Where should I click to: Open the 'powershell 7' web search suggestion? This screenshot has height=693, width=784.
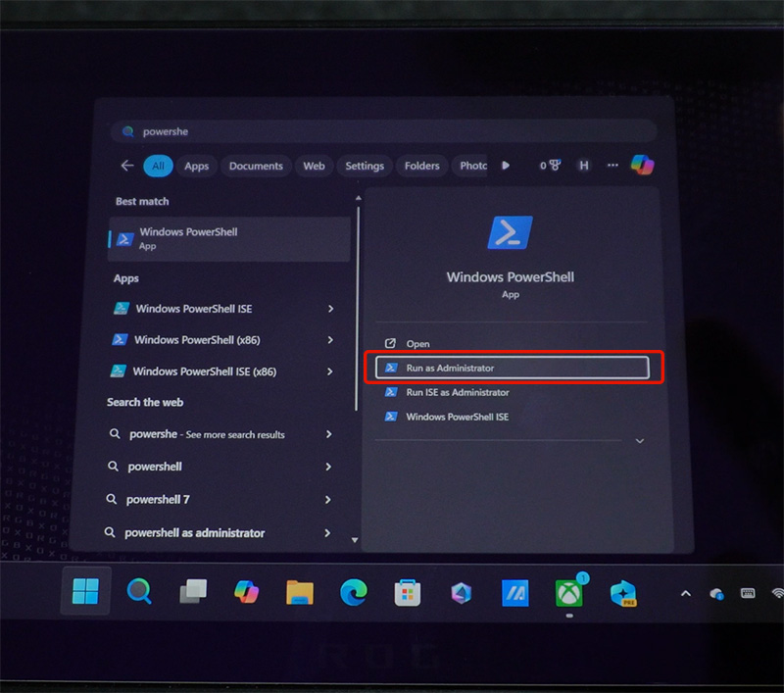(158, 499)
